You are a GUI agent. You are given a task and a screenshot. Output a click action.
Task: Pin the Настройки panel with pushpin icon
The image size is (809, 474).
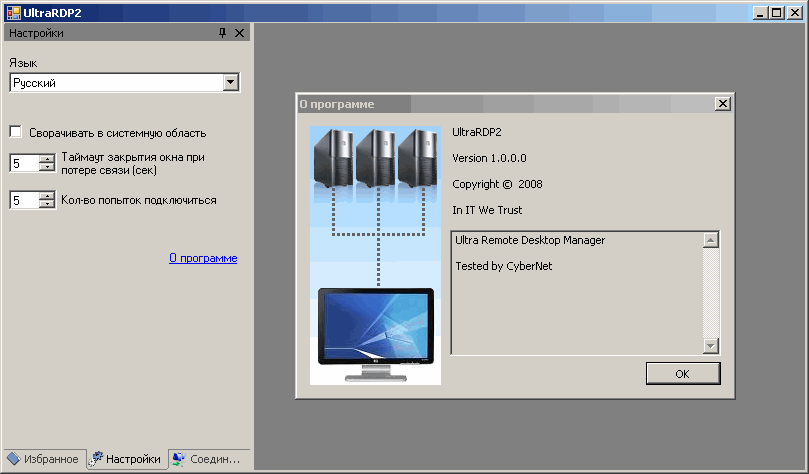pyautogui.click(x=222, y=33)
